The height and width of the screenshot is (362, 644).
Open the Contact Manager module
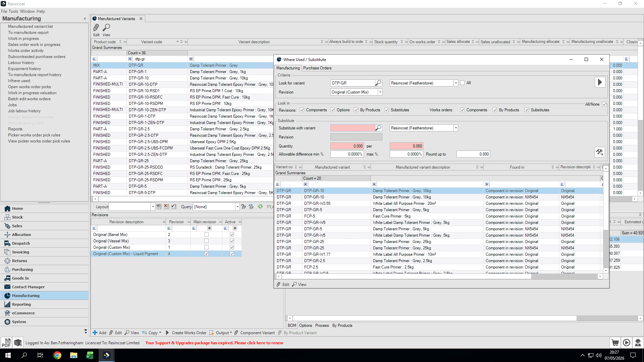(x=45, y=287)
